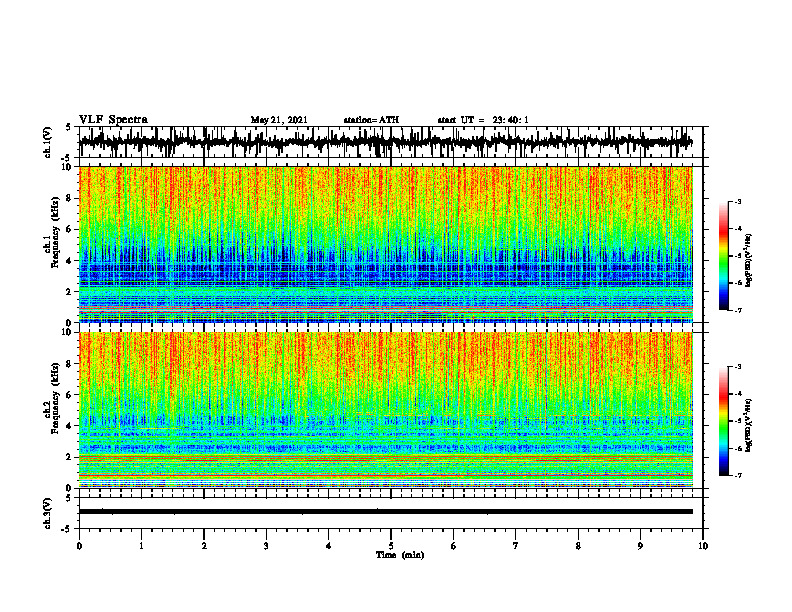
Task: Click the '-3' tick on ch.1 colorbar
Action: tap(738, 201)
